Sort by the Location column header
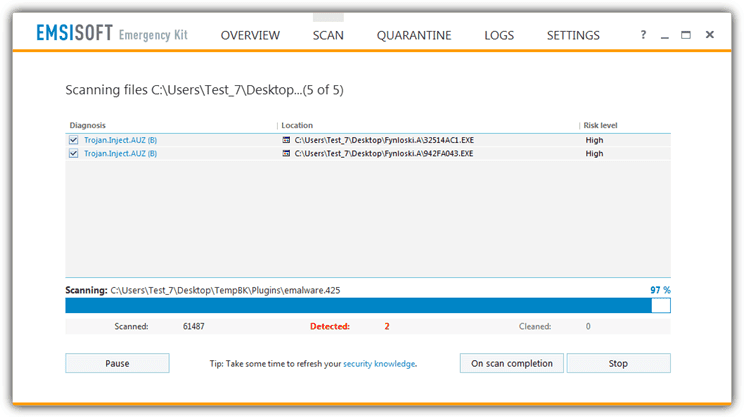 [297, 125]
